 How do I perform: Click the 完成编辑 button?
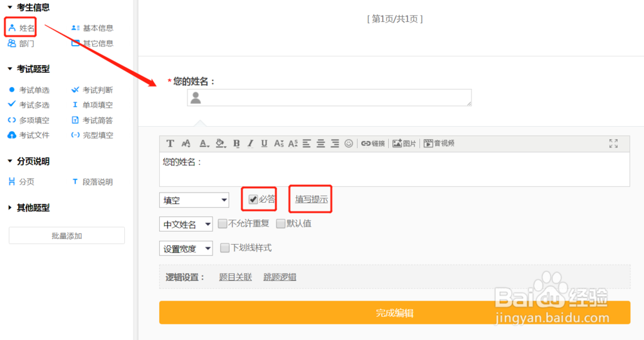coord(395,313)
